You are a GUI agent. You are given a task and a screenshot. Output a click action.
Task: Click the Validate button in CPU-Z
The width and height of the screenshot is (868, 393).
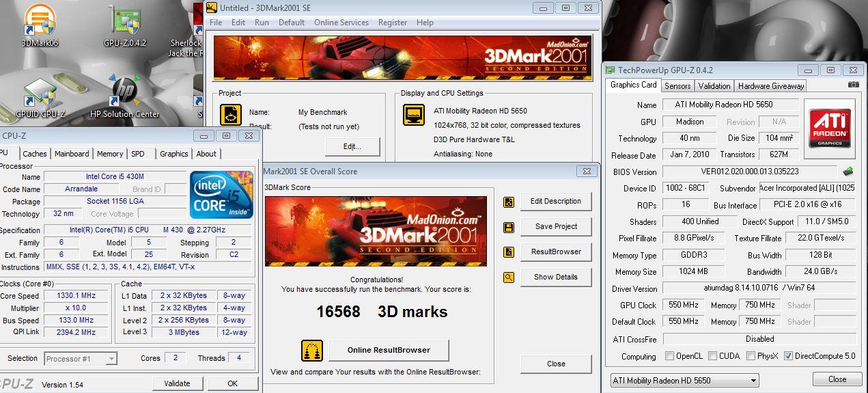(177, 384)
